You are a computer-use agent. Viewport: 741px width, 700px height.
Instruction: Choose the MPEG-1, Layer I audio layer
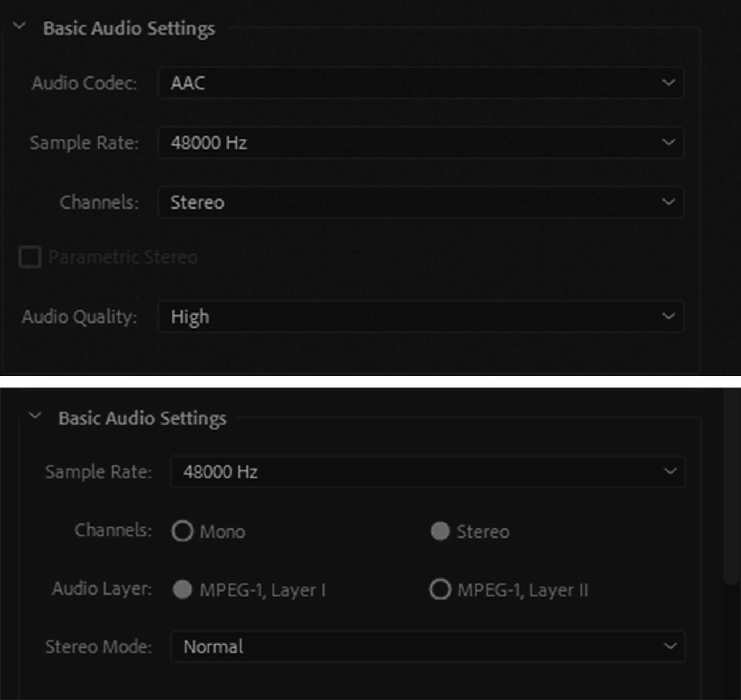[183, 589]
